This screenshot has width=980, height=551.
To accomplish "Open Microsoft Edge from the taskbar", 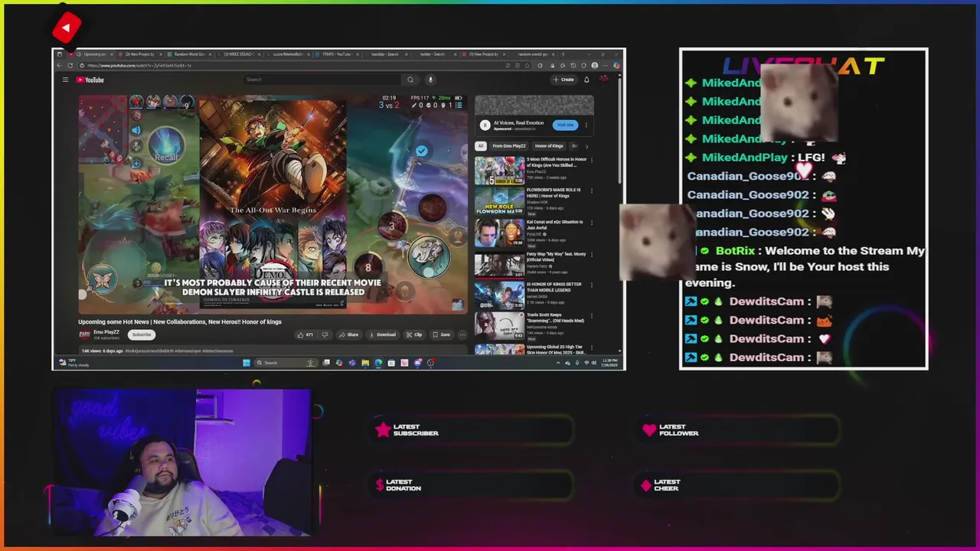I will tap(378, 363).
